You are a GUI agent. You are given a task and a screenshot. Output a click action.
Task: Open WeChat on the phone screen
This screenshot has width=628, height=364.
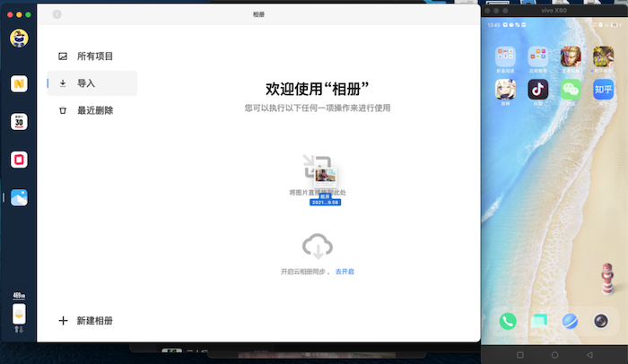pos(571,90)
